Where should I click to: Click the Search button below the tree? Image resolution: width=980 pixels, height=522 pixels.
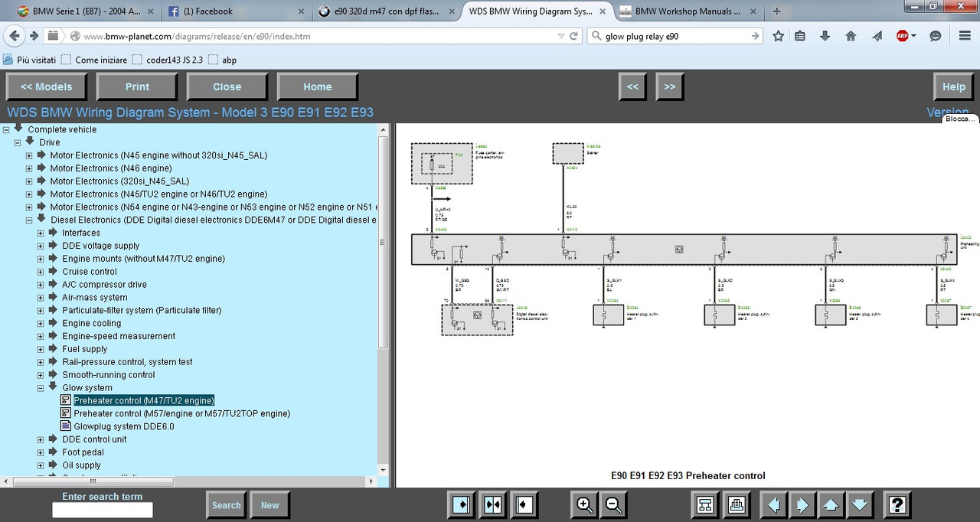226,505
